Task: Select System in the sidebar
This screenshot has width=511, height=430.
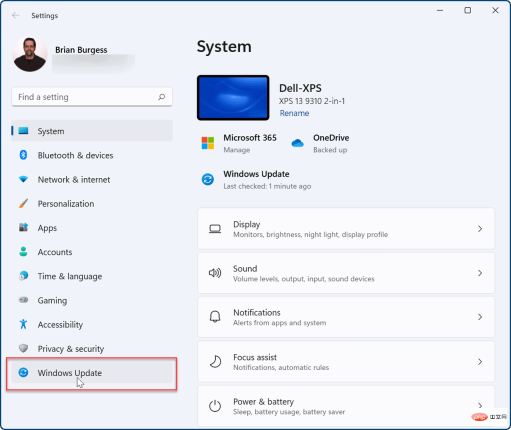Action: point(92,131)
